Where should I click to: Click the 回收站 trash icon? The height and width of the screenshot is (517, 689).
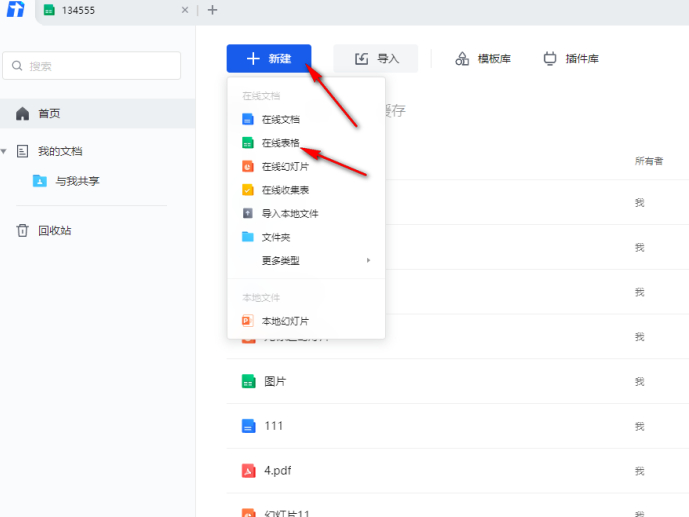point(22,231)
